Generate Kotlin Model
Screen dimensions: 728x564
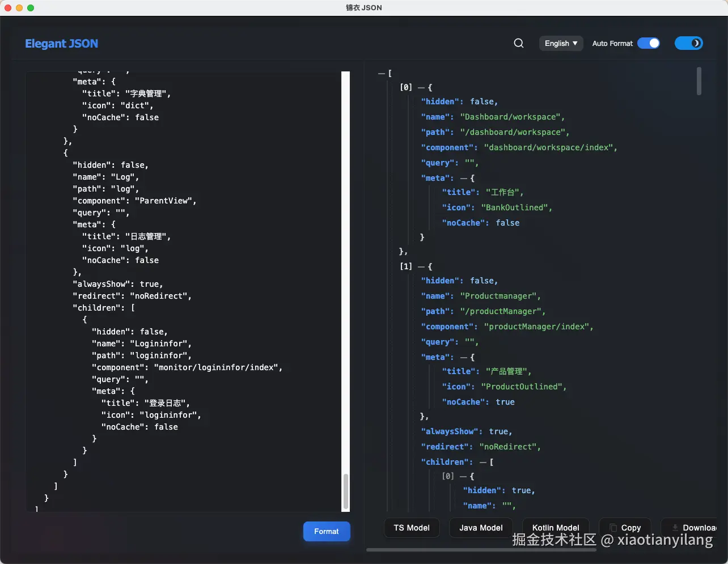click(x=556, y=528)
